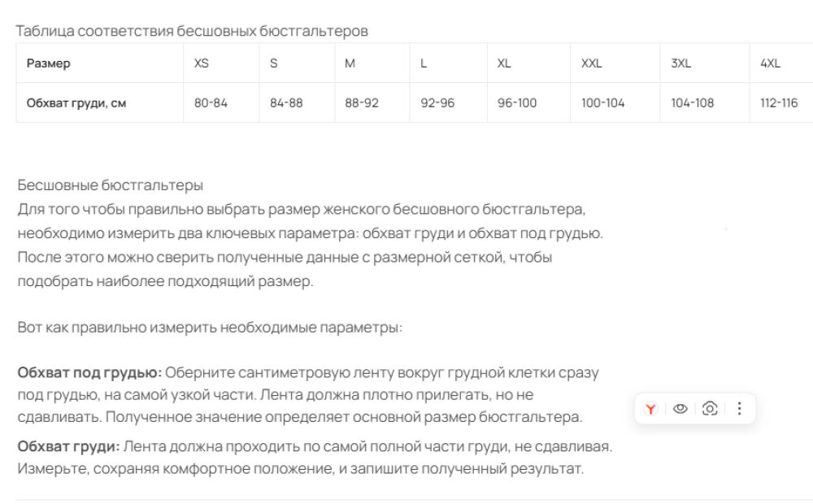Click the 'Размер' row header cell

pos(99,63)
